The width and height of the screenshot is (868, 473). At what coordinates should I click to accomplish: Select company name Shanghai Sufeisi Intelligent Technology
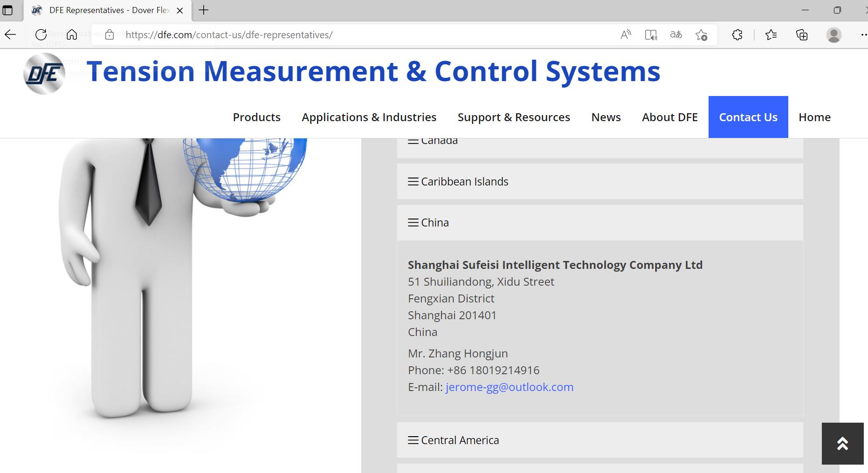(555, 265)
